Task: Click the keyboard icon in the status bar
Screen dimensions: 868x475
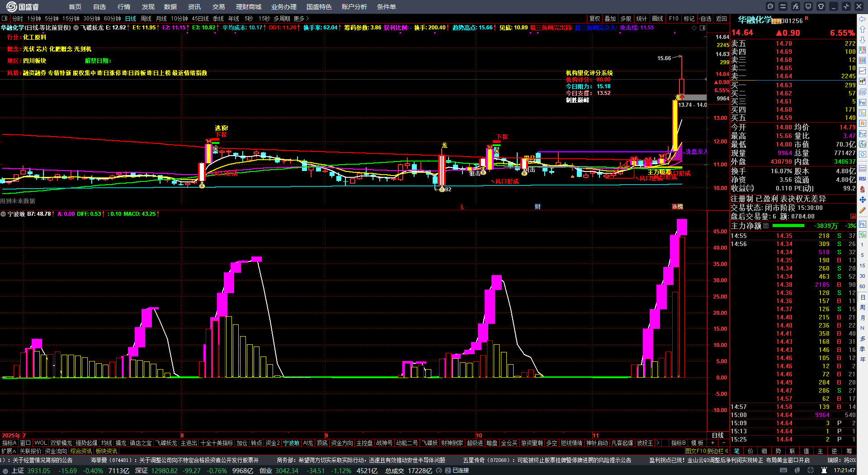Action: click(783, 470)
